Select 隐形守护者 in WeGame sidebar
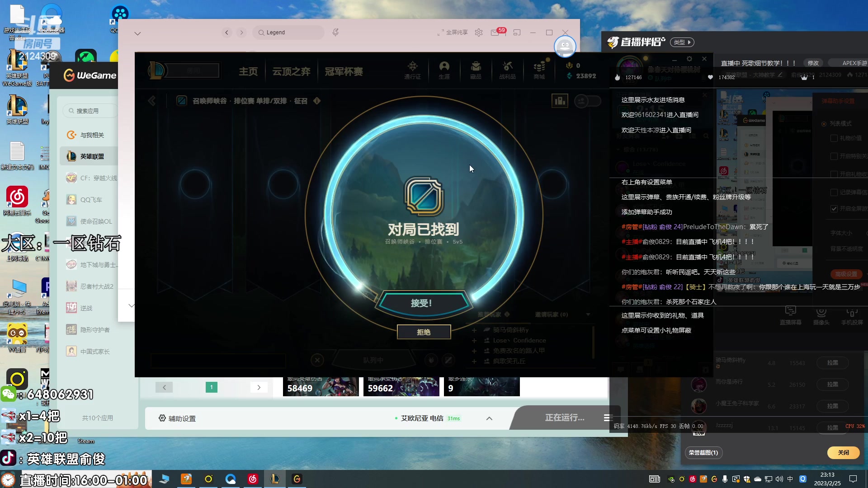The width and height of the screenshot is (868, 488). [x=89, y=330]
